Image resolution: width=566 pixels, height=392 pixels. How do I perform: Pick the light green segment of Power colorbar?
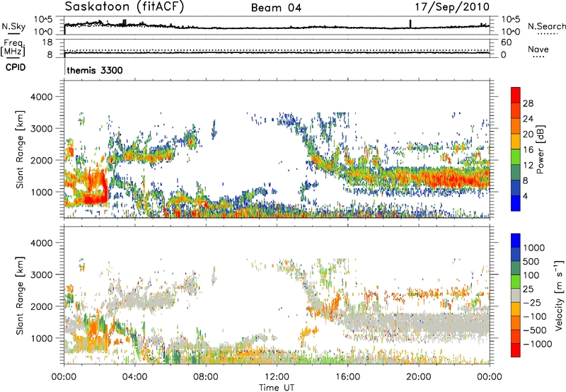click(x=516, y=156)
